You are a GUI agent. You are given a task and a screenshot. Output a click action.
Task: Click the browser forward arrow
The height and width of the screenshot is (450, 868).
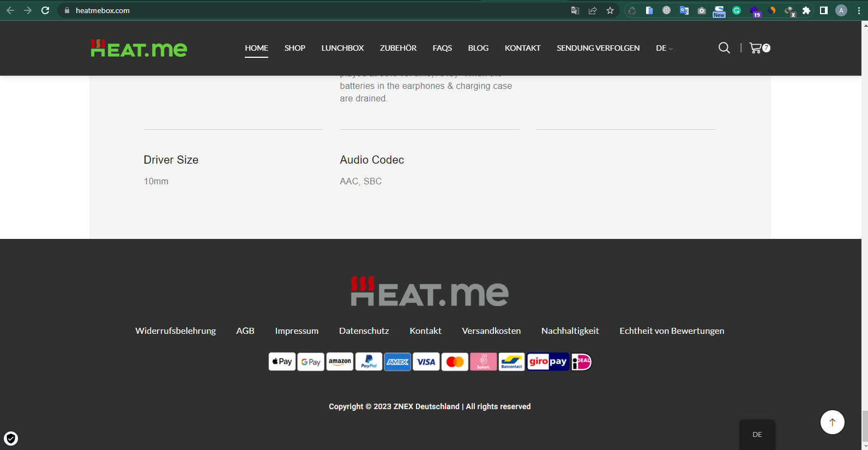click(x=28, y=10)
